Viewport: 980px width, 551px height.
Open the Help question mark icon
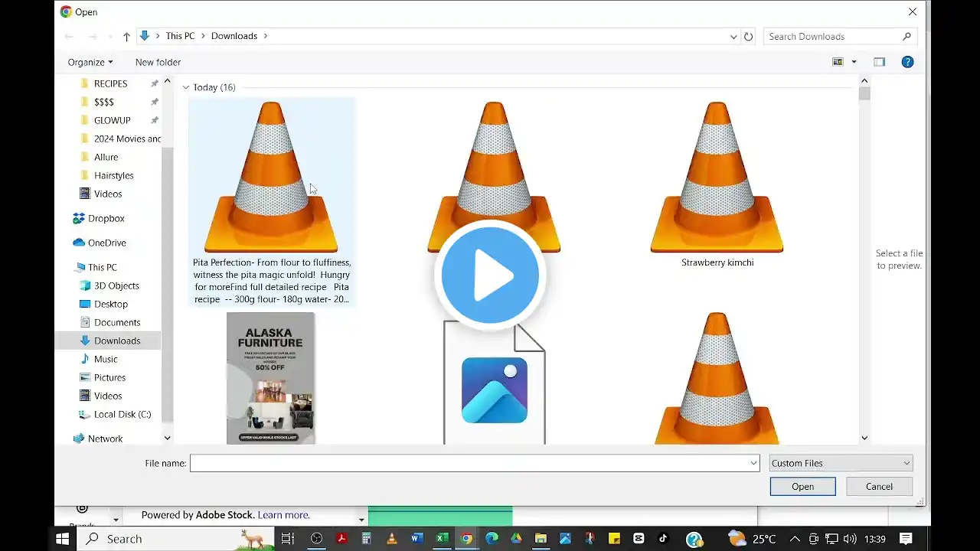tap(907, 62)
